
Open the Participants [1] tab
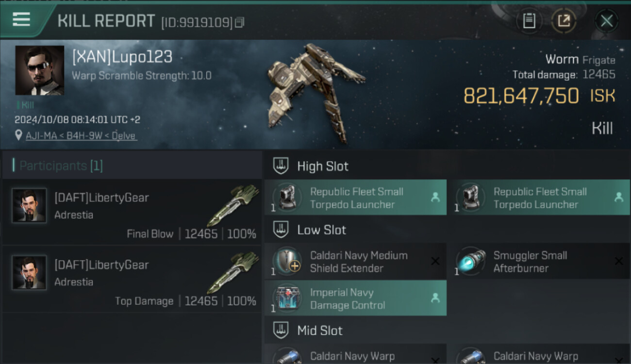click(61, 165)
